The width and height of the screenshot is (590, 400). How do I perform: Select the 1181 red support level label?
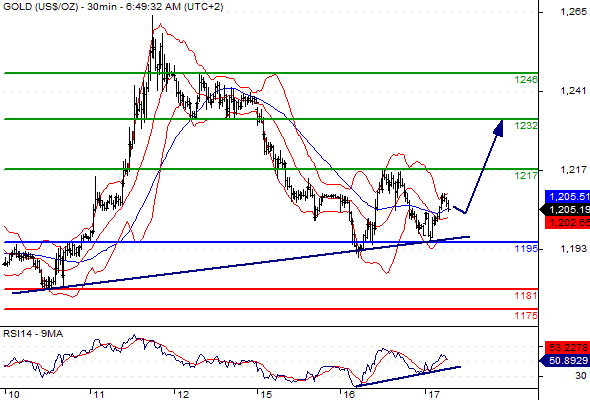tap(526, 296)
